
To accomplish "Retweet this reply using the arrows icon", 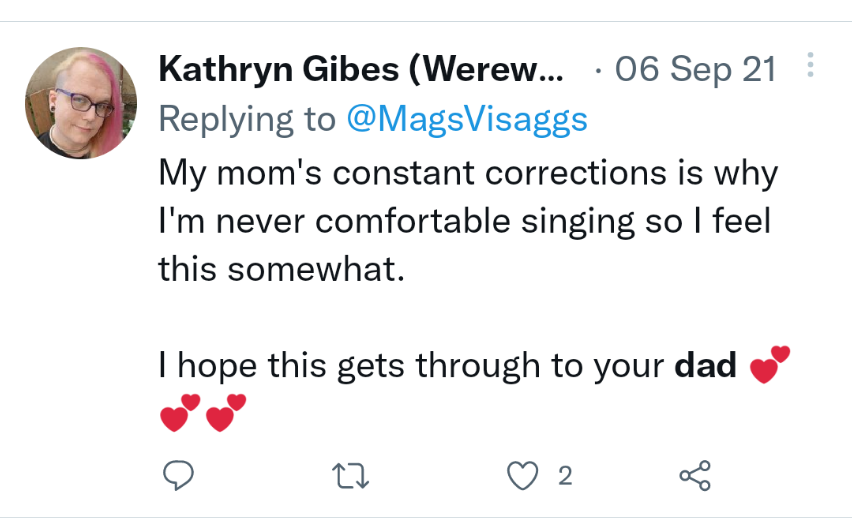I will pyautogui.click(x=350, y=476).
